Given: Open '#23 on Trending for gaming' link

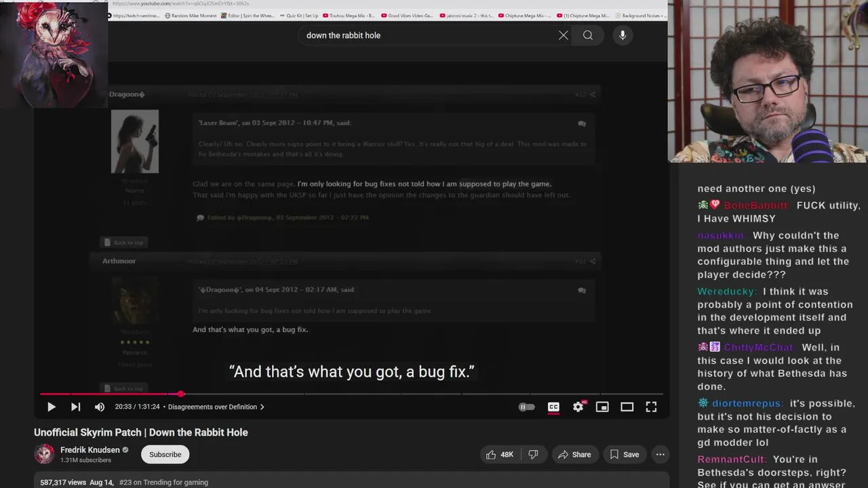Looking at the screenshot, I should point(163,483).
